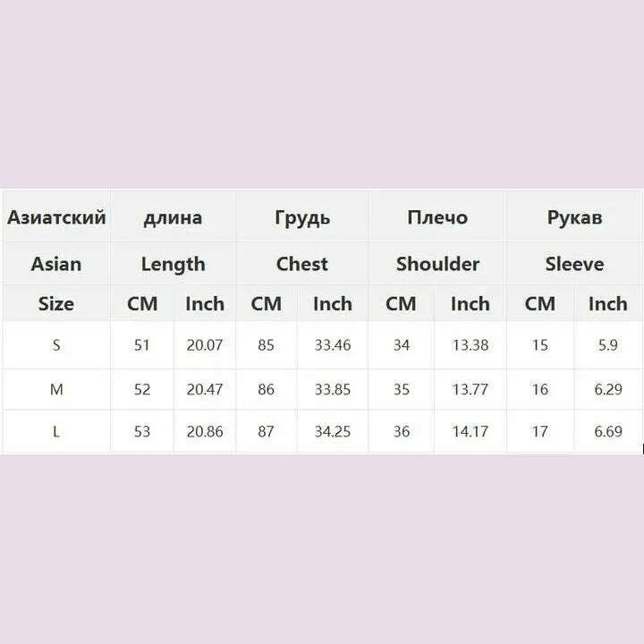Click the "Грудь" header cell

[x=301, y=217]
